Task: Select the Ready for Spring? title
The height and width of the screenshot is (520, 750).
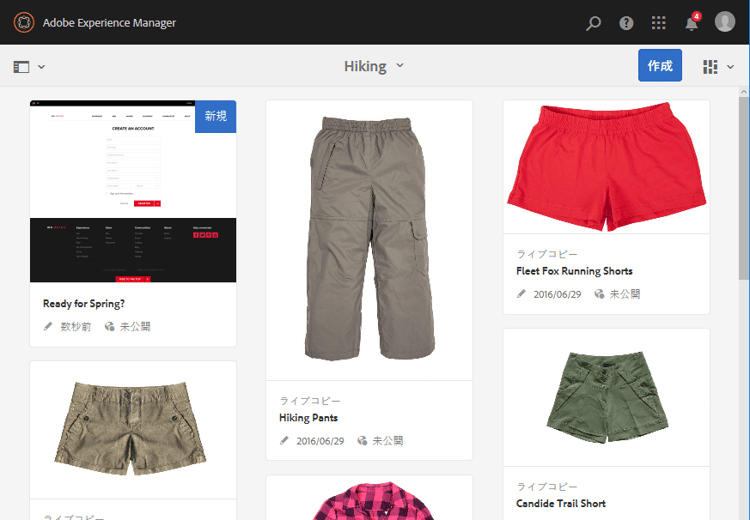Action: click(x=84, y=304)
